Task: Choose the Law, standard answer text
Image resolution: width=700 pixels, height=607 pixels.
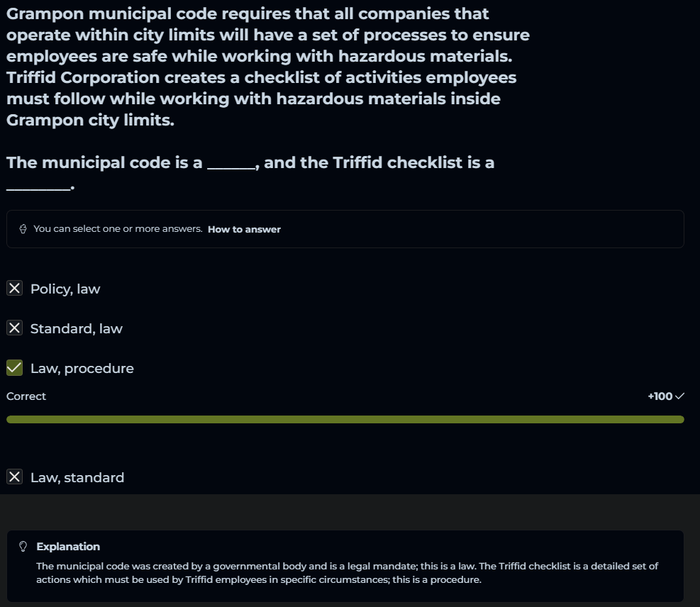Action: 77,477
